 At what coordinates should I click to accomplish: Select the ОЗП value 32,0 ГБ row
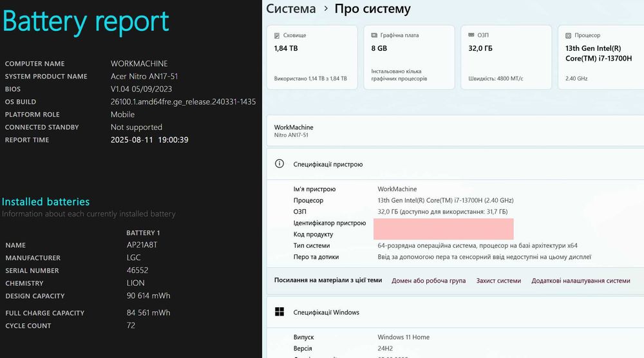(443, 211)
